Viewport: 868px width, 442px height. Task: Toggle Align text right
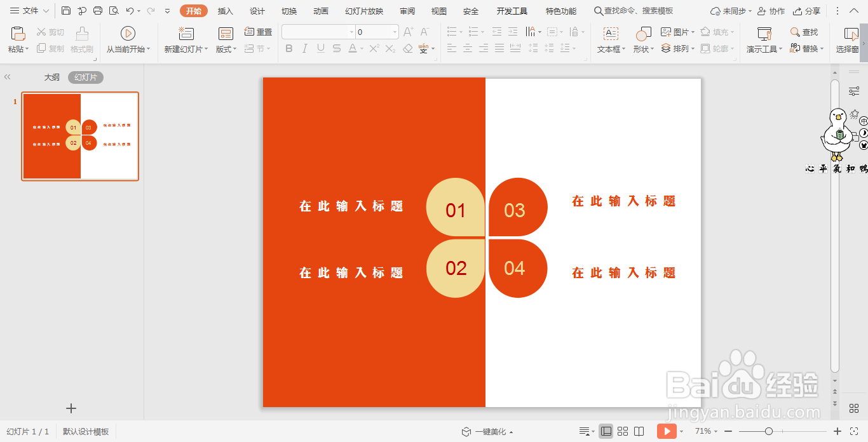(x=484, y=48)
